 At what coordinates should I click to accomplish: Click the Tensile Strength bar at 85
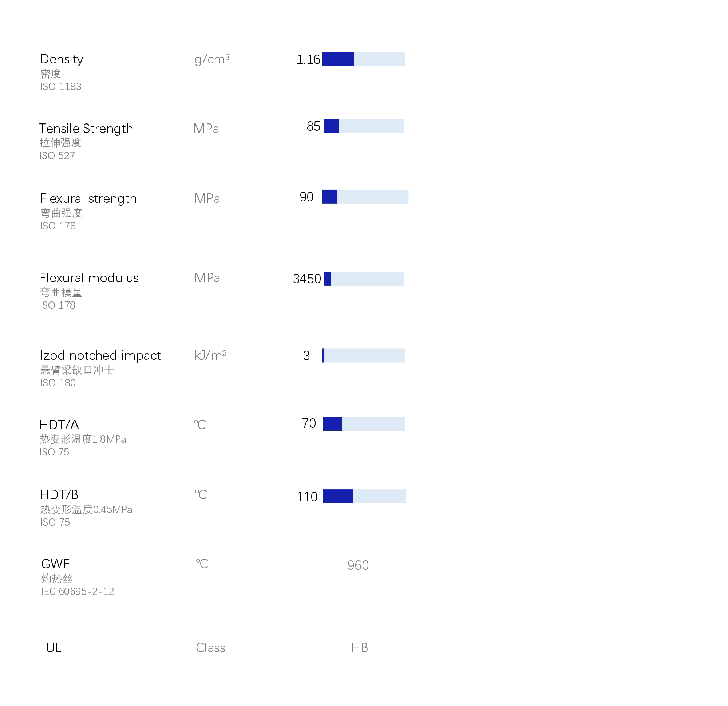point(364,126)
